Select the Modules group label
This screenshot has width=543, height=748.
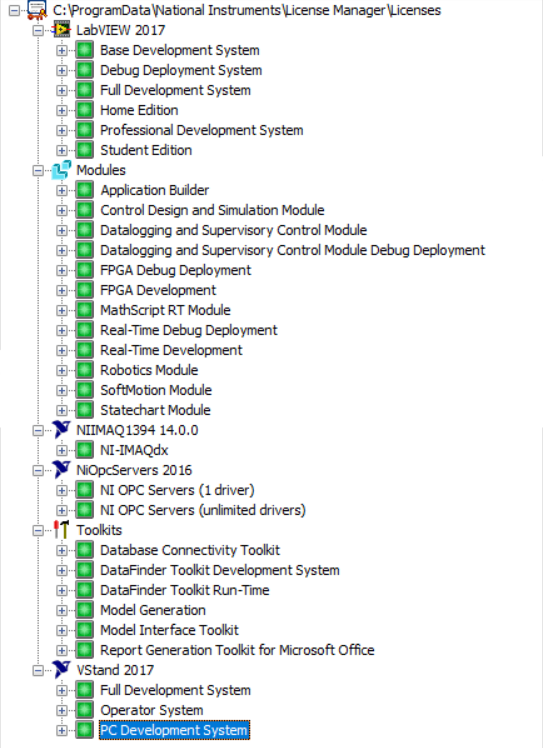(101, 170)
